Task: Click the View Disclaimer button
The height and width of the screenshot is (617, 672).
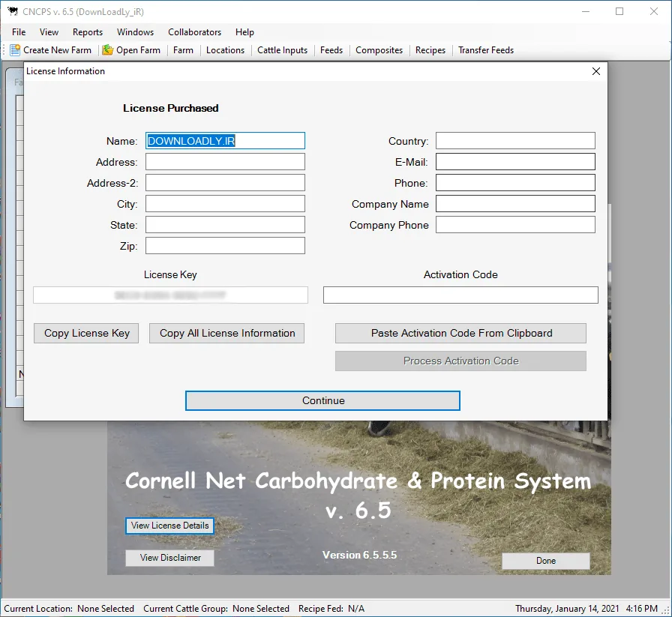Action: pos(170,558)
